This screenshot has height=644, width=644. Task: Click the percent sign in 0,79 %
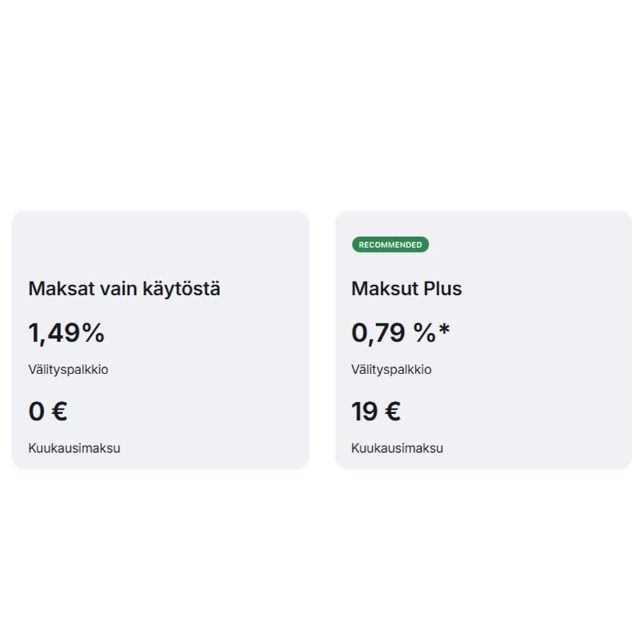tap(425, 333)
